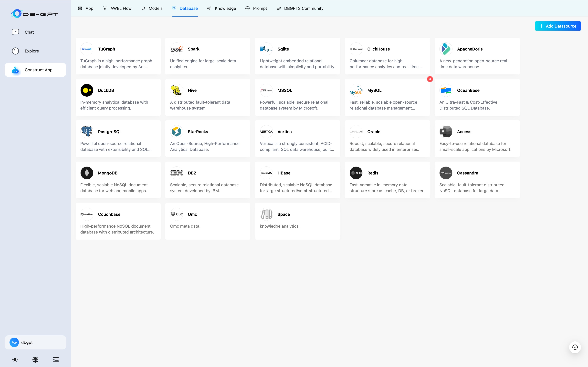Open the Space knowledge analytics card
Viewport: 588px width, 367px height.
pyautogui.click(x=297, y=221)
